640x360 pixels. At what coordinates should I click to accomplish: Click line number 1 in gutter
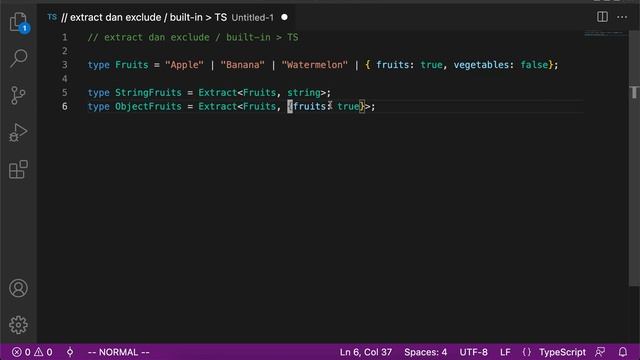[64, 37]
